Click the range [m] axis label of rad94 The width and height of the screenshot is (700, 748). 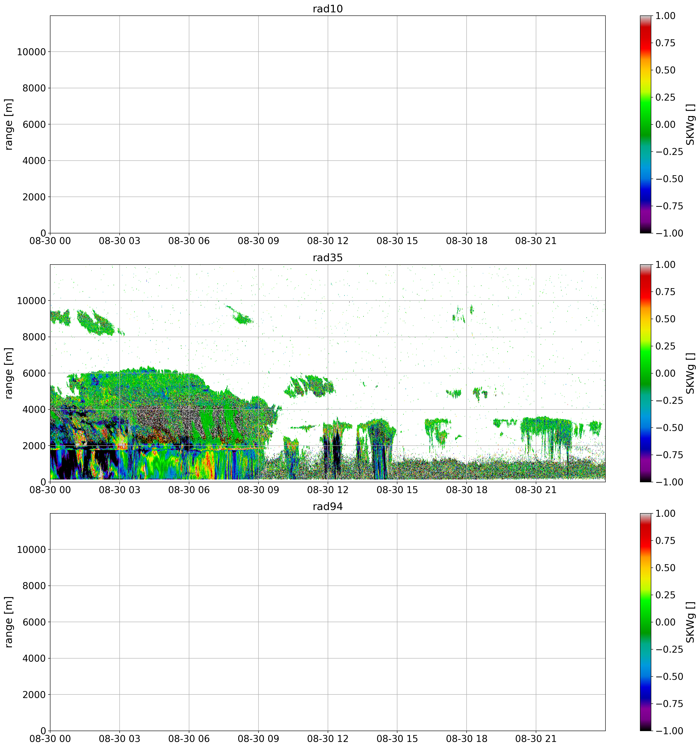(9, 622)
